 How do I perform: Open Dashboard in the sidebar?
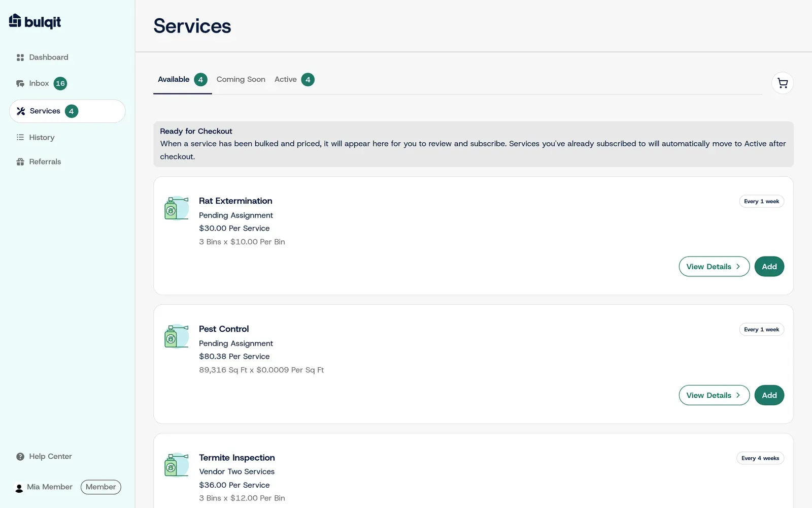click(x=49, y=57)
